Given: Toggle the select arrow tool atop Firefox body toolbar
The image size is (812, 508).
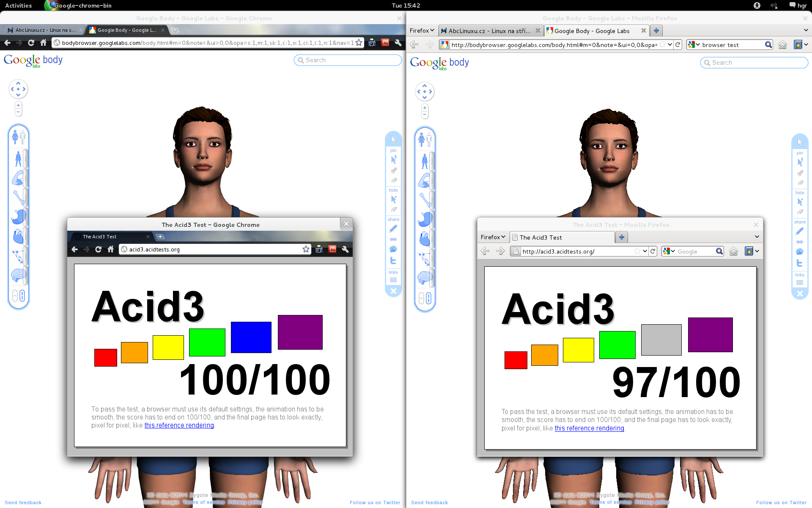Looking at the screenshot, I should tap(800, 142).
